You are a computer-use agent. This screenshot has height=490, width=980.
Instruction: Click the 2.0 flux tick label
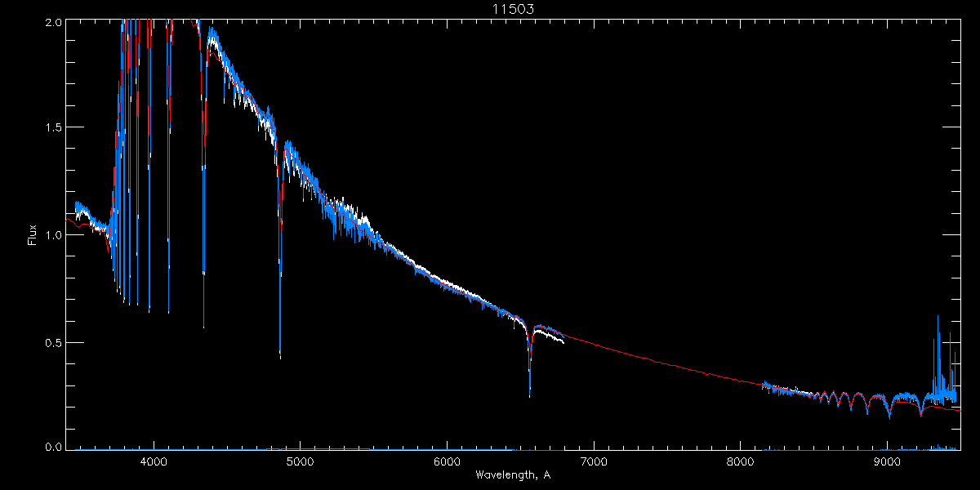coord(54,22)
